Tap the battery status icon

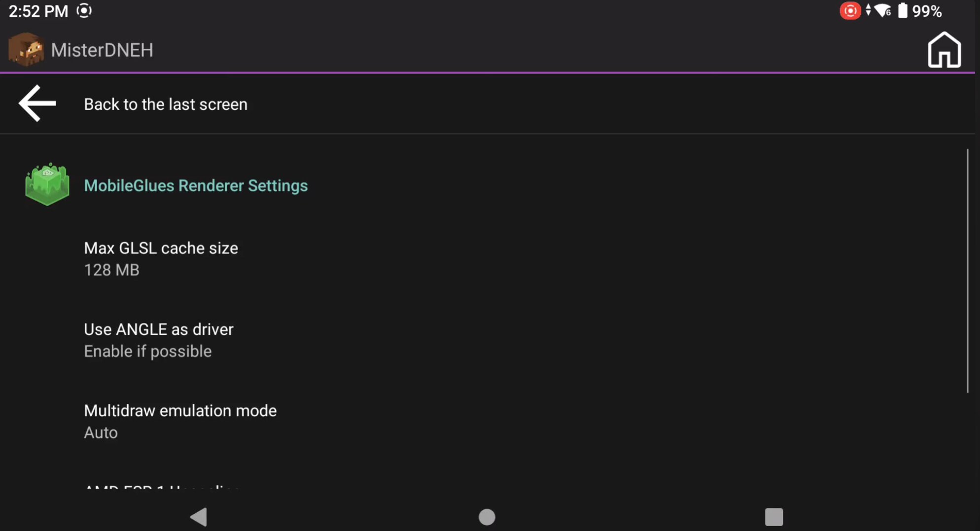[x=903, y=11]
